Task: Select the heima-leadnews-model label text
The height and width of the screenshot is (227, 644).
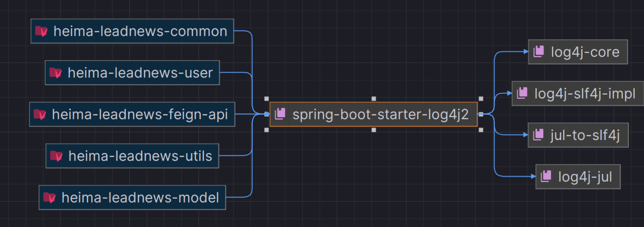Action: (140, 198)
